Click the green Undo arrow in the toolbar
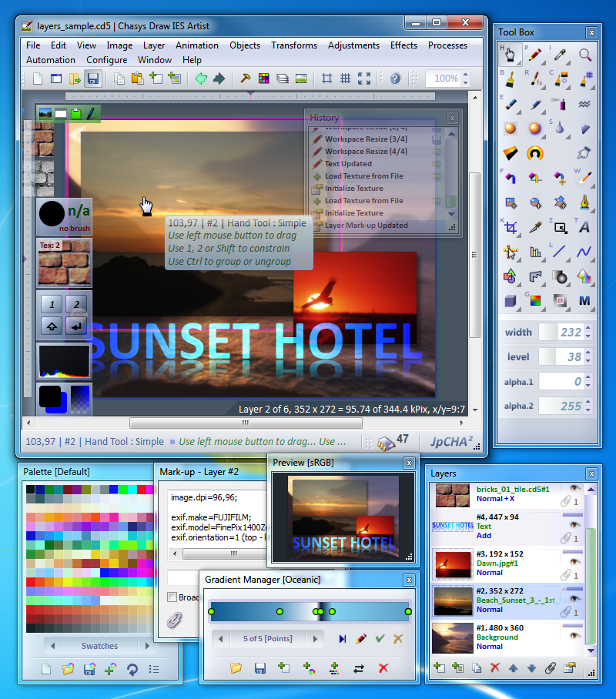 click(x=201, y=79)
